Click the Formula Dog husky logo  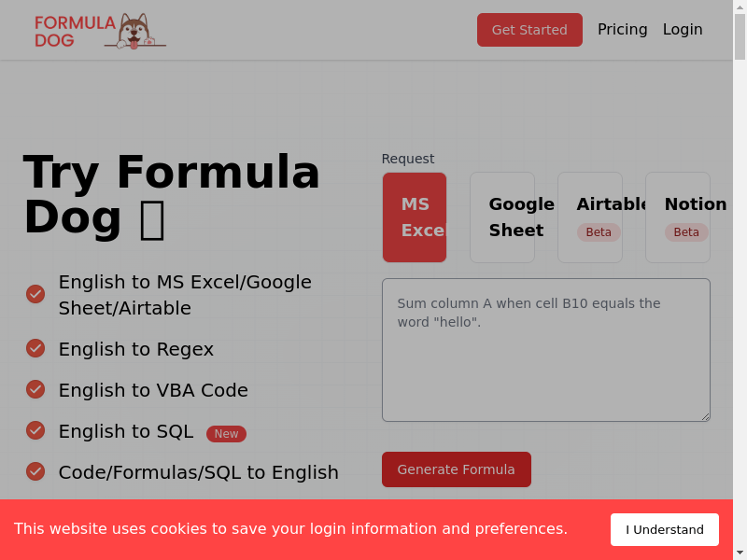click(100, 31)
